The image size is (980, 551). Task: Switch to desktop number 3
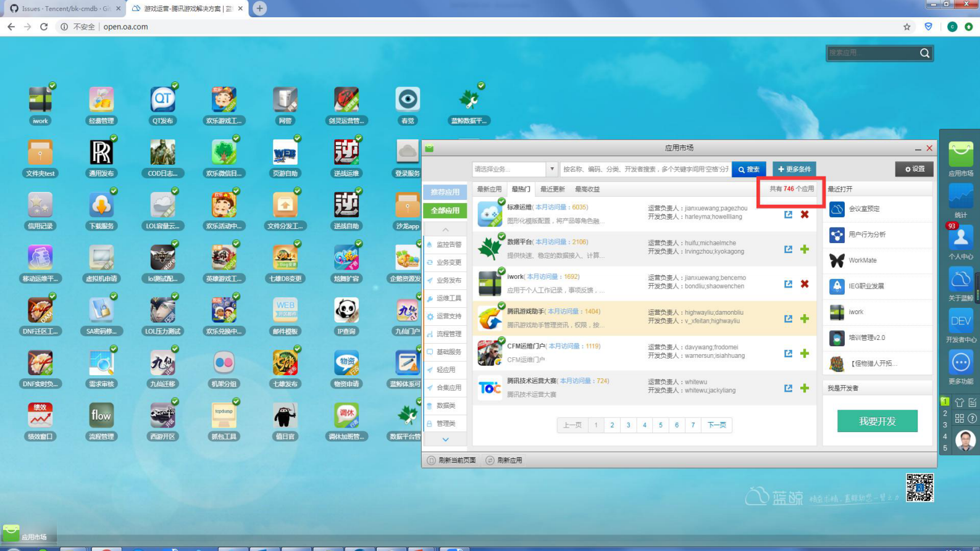click(945, 425)
